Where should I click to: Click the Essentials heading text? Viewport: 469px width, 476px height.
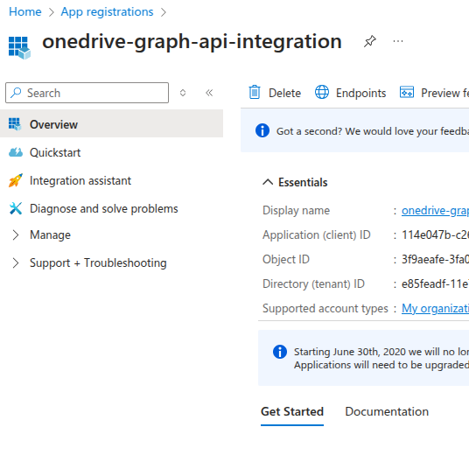point(303,183)
